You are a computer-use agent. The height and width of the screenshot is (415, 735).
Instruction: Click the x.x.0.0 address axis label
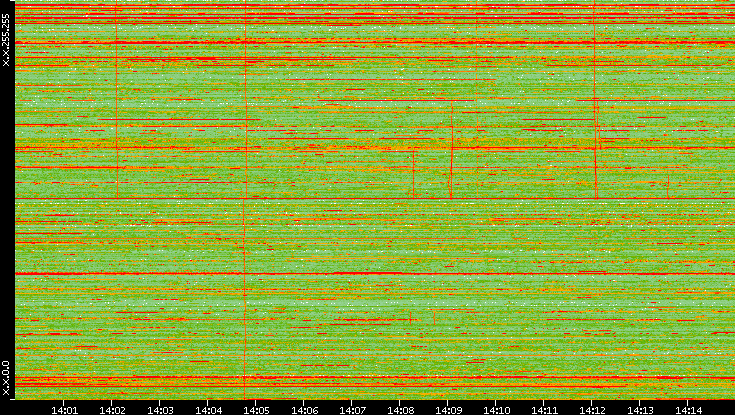pyautogui.click(x=6, y=379)
